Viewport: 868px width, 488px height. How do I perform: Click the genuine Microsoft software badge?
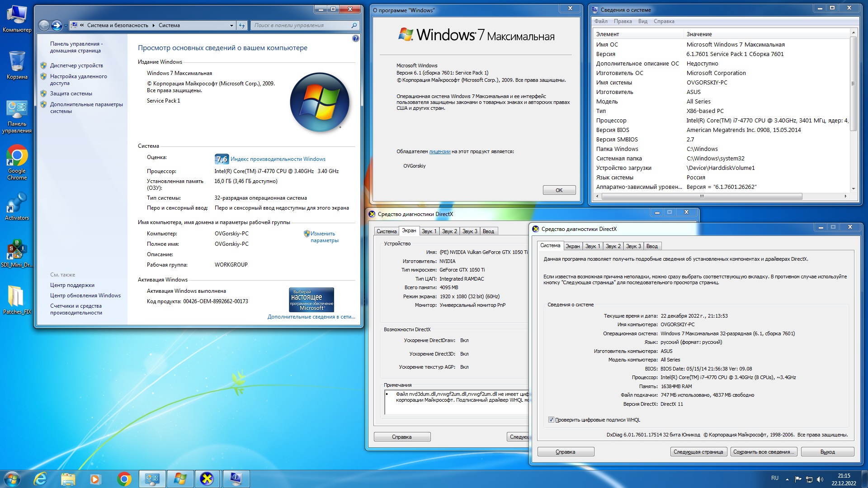[x=311, y=300]
